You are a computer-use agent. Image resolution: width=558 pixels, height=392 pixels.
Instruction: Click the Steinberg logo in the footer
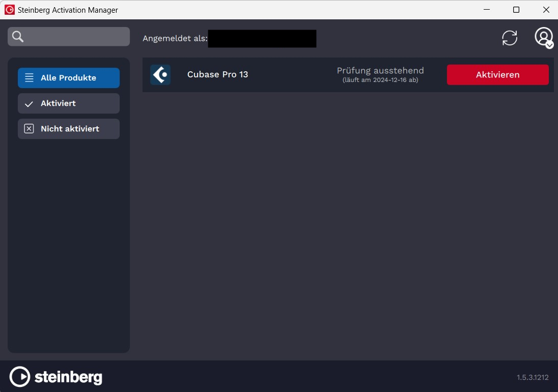tap(56, 377)
